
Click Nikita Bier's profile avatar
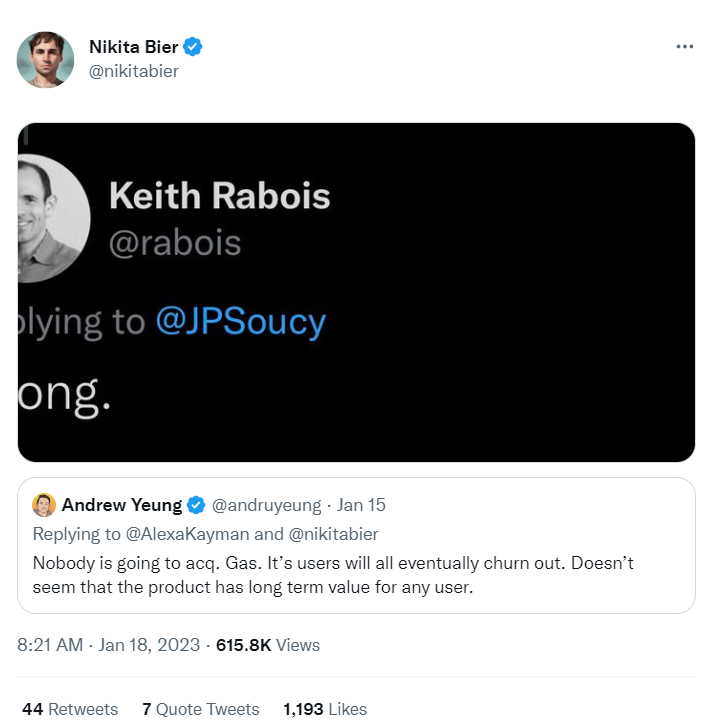pyautogui.click(x=45, y=59)
